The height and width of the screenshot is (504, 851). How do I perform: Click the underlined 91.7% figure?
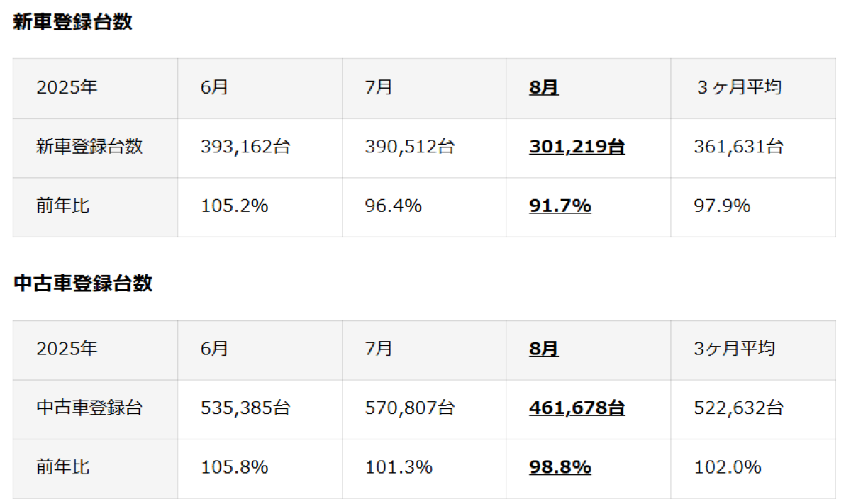[560, 206]
